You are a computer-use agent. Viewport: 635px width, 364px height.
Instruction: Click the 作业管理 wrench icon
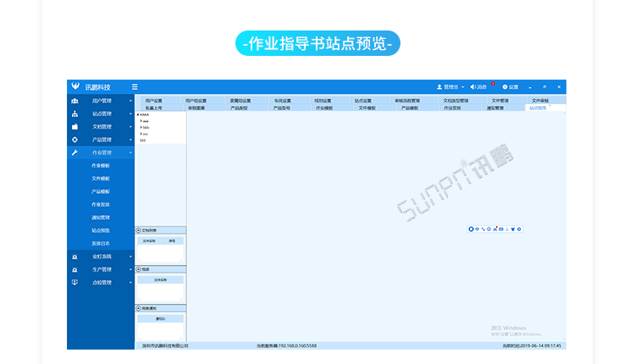pos(75,152)
